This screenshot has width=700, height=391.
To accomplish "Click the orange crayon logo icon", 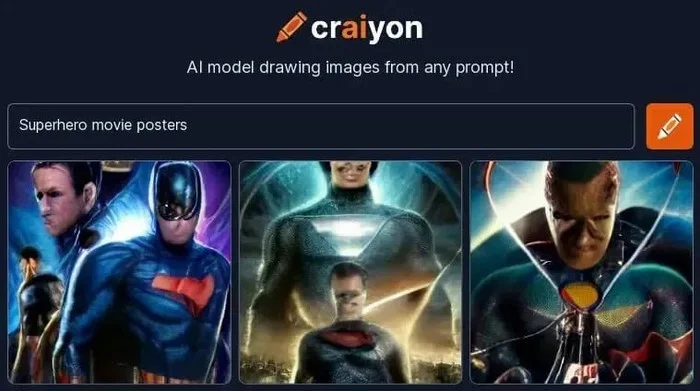I will point(292,27).
